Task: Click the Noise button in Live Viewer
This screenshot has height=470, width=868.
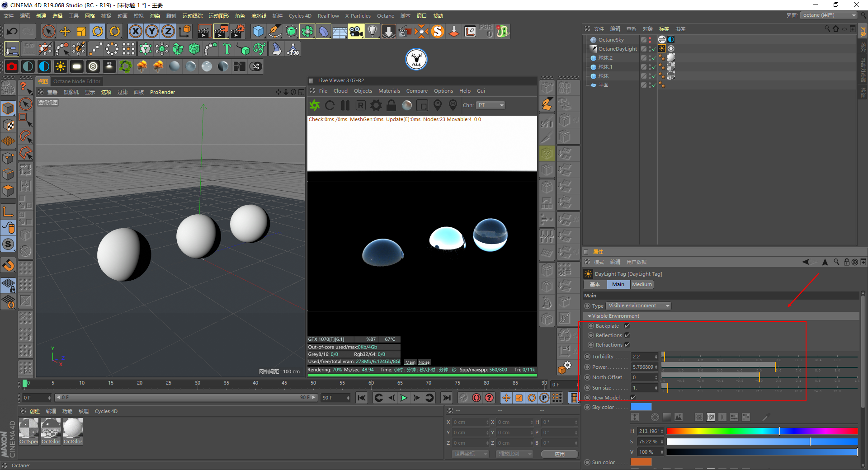Action: [424, 362]
